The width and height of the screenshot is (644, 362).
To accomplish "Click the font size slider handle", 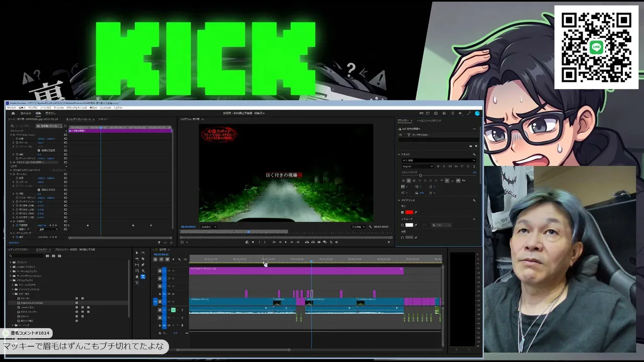I will pyautogui.click(x=421, y=175).
